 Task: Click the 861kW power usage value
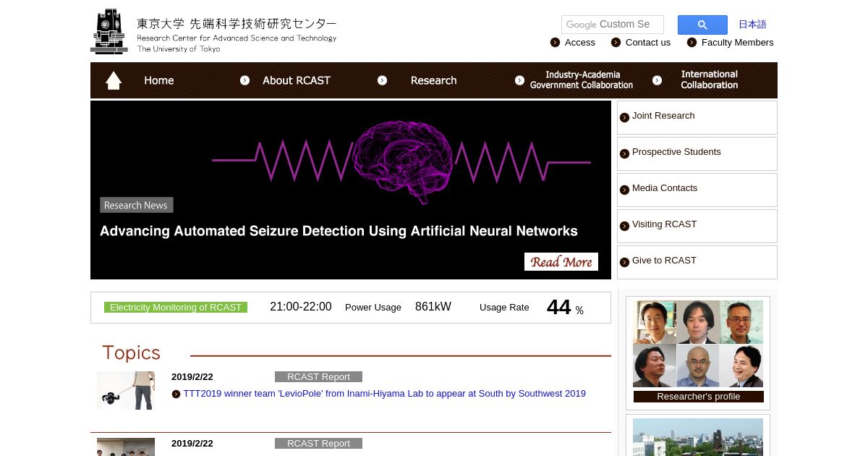433,307
